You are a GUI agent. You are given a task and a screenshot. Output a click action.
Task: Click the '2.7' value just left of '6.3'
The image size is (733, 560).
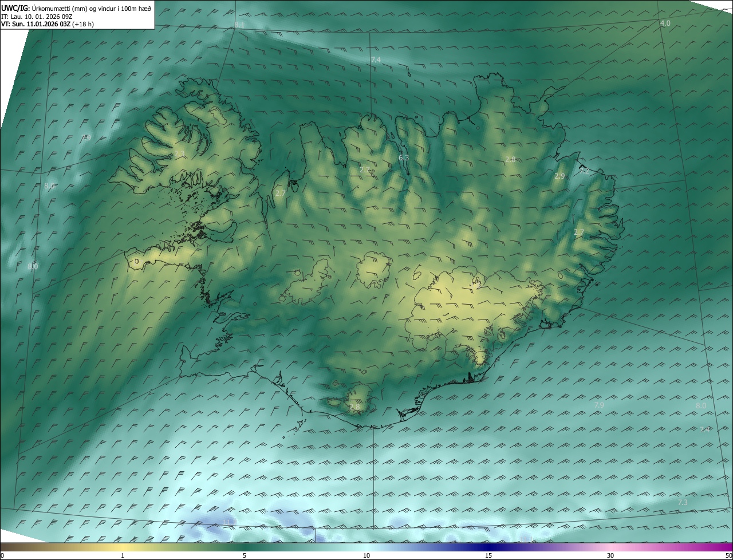coord(365,169)
